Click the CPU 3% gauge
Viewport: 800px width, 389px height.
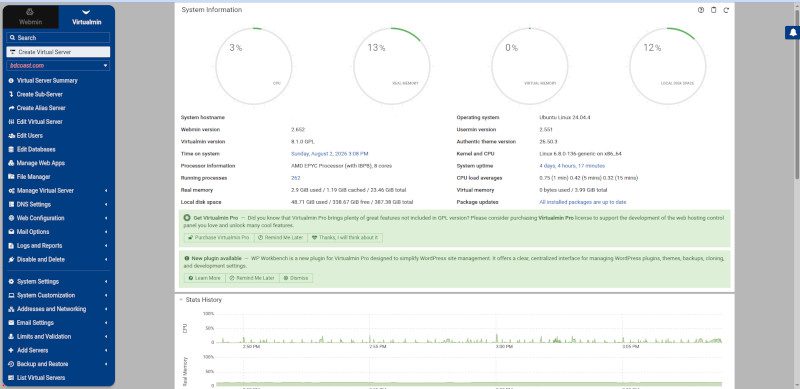coord(254,66)
